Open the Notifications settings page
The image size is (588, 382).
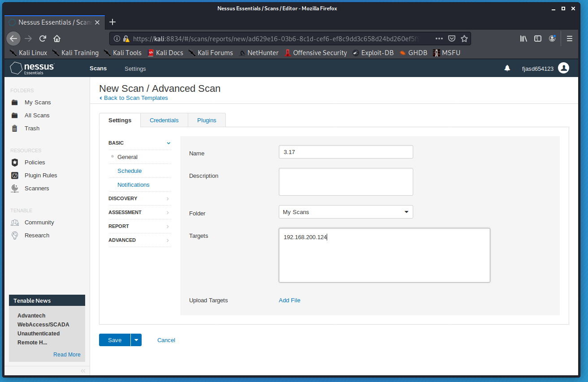(134, 185)
